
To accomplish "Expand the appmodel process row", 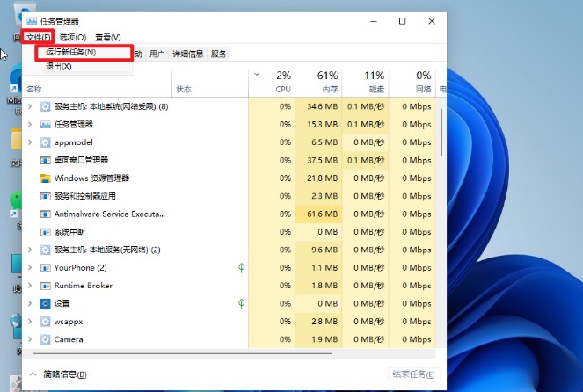I will coord(30,142).
